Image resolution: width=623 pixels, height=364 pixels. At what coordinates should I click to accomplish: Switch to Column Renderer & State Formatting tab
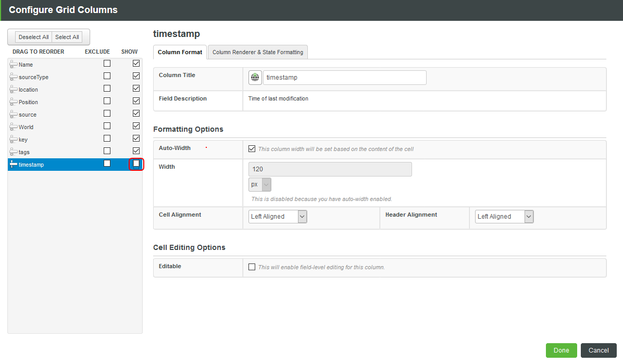[x=257, y=52]
